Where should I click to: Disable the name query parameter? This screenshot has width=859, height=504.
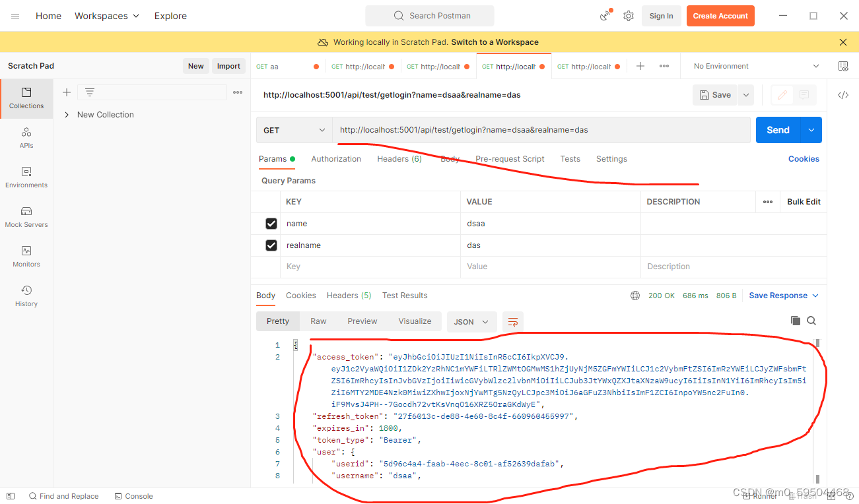point(271,223)
